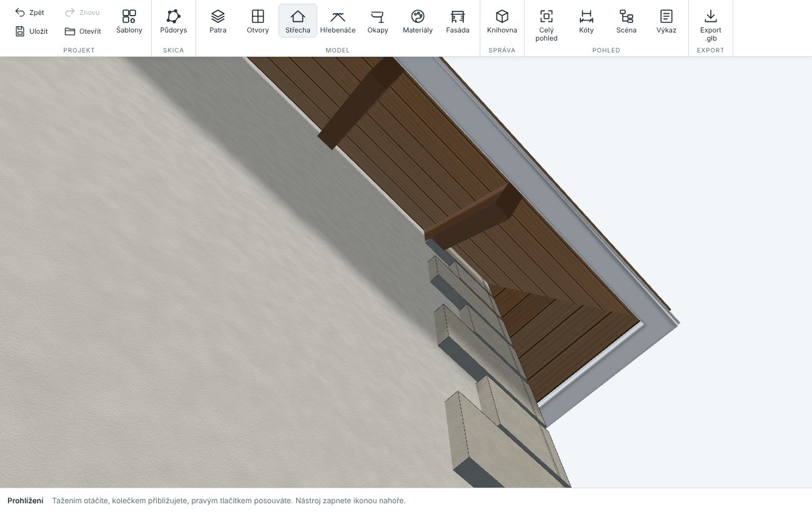The width and height of the screenshot is (812, 512).
Task: Open the Scéna scene tree
Action: (x=626, y=21)
